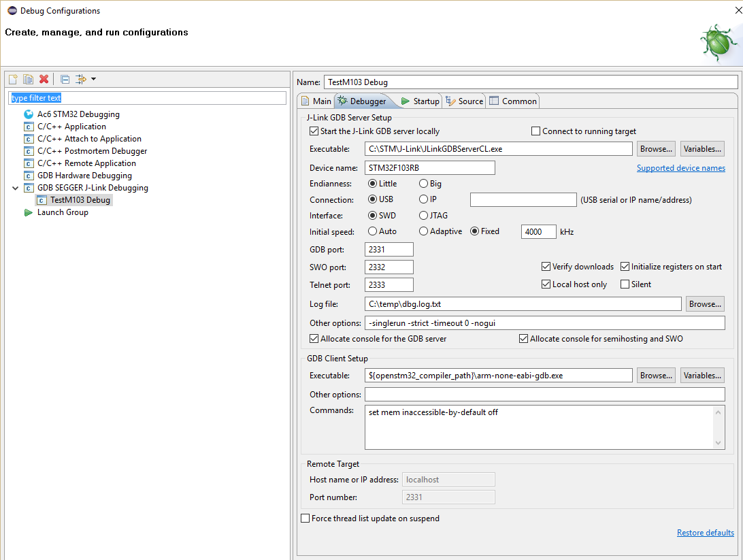
Task: Toggle Verify downloads checkbox
Action: (546, 267)
